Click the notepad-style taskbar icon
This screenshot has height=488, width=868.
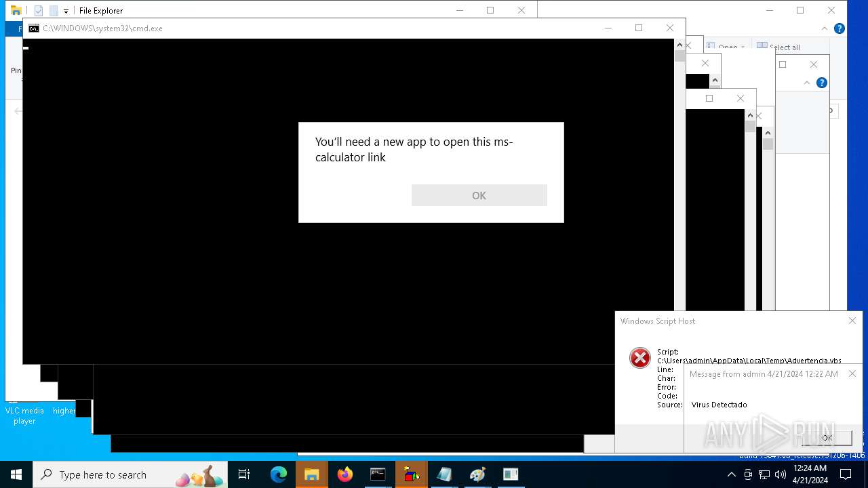coord(444,474)
